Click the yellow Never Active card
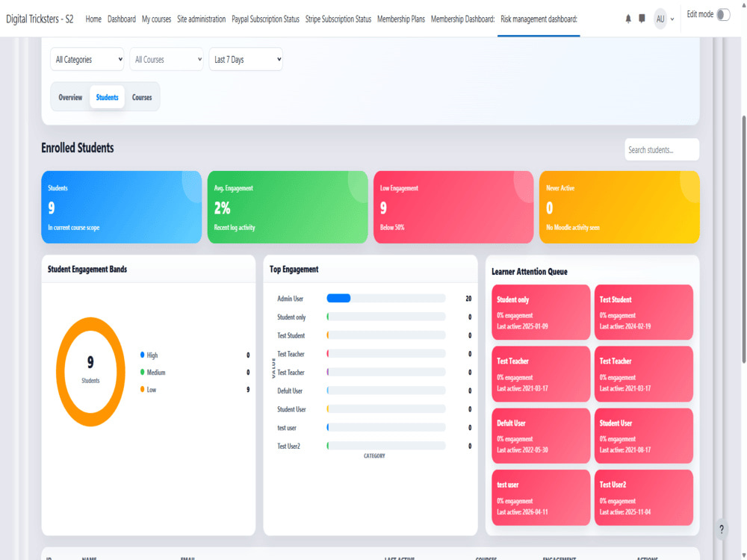The image size is (747, 560). (x=619, y=207)
